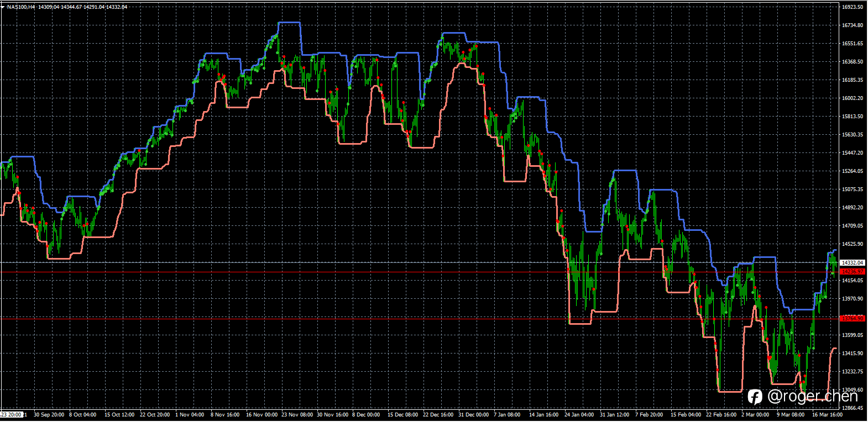Click time axis label 8 Oct 04:00
Screen dimensions: 868x422
(x=82, y=415)
